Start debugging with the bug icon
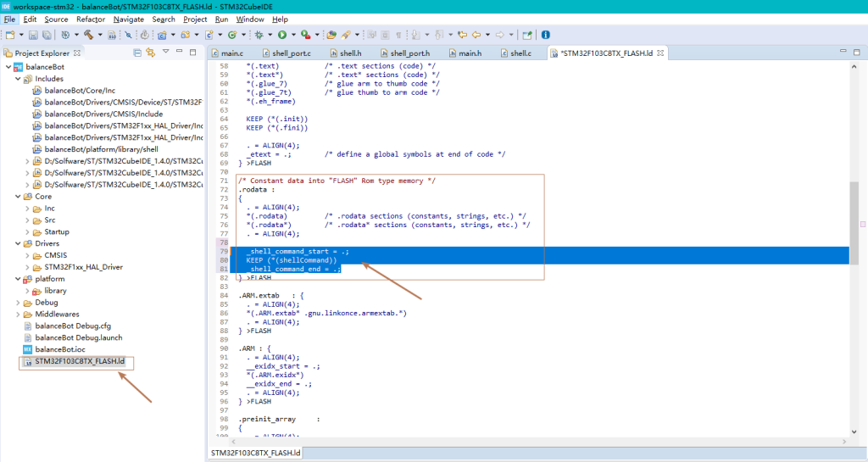 click(x=259, y=36)
